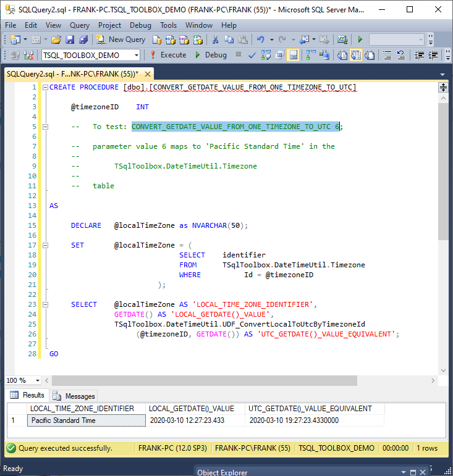Click the New Query button
This screenshot has width=453, height=476.
click(121, 40)
